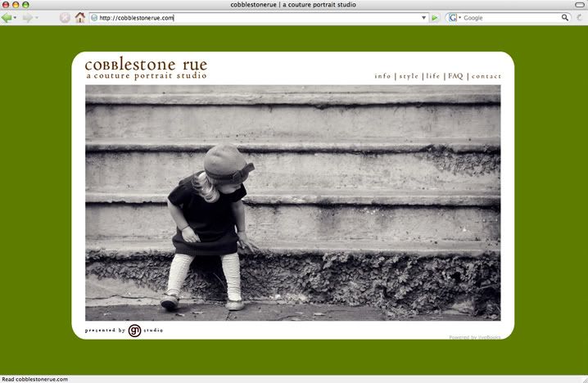Click the gn studio circular logo
Viewport: 588px width, 383px height.
pyautogui.click(x=134, y=331)
